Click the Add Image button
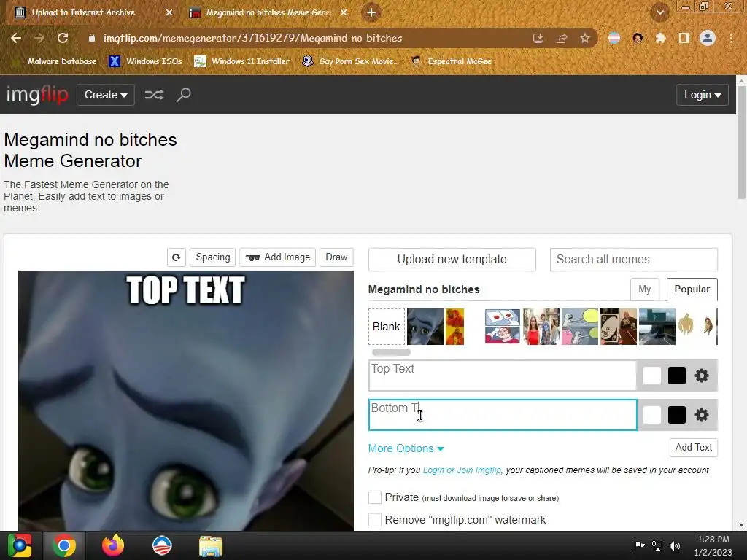Screen dimensions: 747x560 (x=278, y=257)
